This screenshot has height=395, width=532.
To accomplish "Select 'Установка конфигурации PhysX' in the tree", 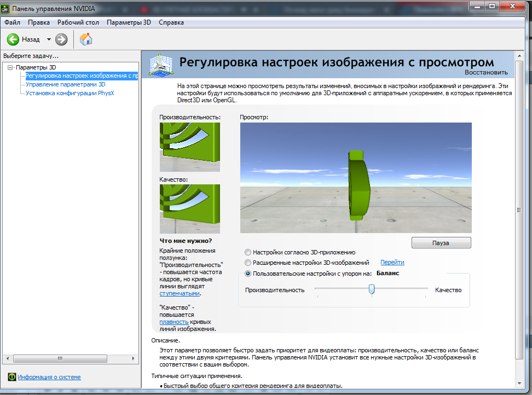I will [70, 93].
